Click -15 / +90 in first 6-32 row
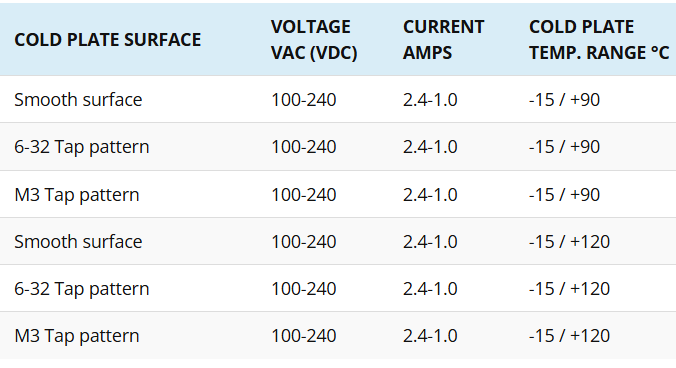Image resolution: width=676 pixels, height=368 pixels. click(564, 147)
